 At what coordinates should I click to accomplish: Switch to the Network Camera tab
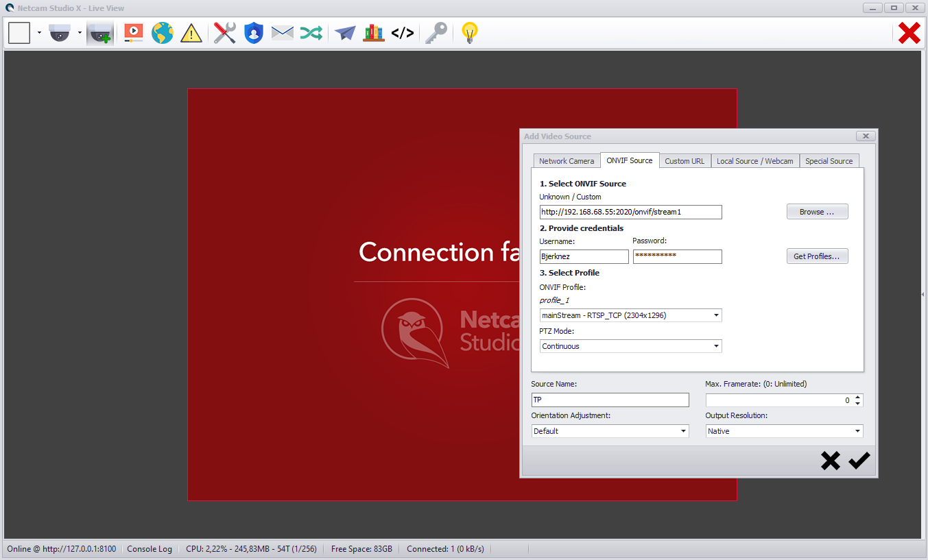tap(567, 161)
